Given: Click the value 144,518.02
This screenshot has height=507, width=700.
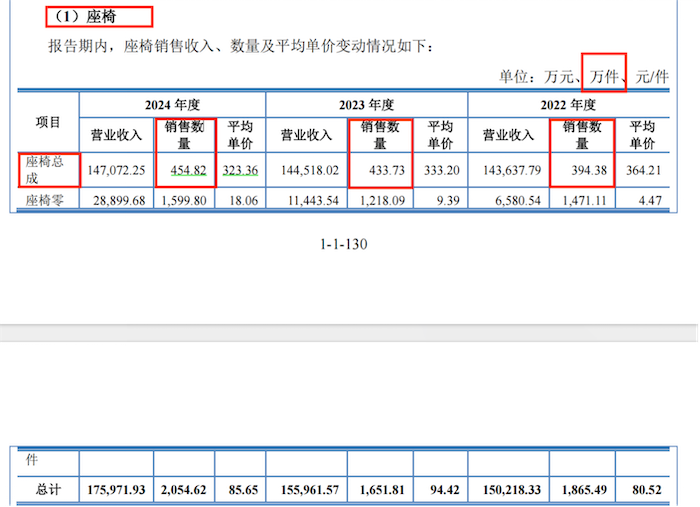Looking at the screenshot, I should click(x=310, y=170).
